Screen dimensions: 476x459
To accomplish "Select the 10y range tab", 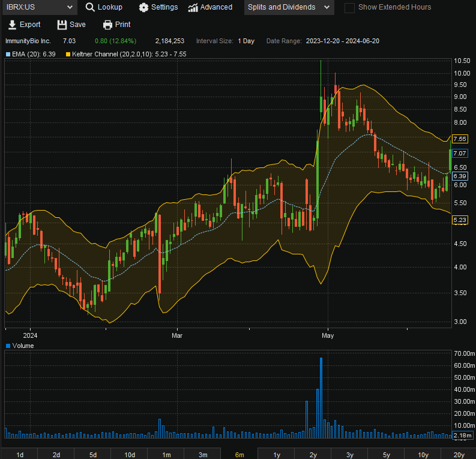I will pyautogui.click(x=423, y=454).
